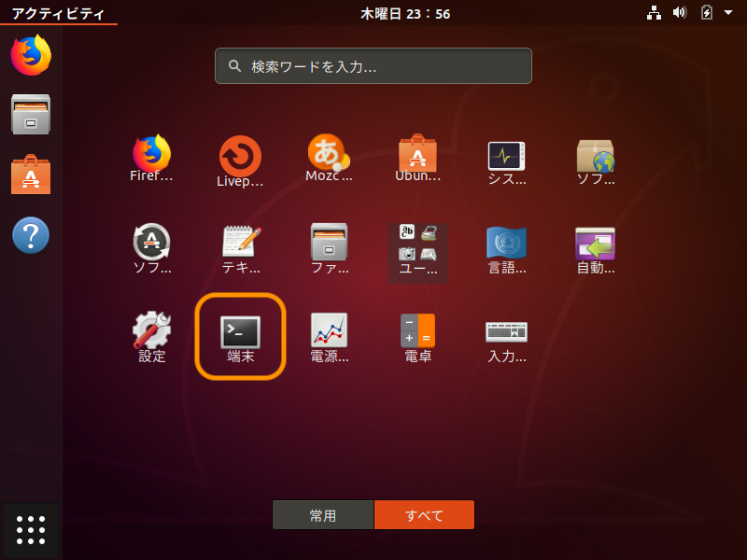Launch the Calculator (電卓) app
The image size is (747, 560).
[417, 337]
